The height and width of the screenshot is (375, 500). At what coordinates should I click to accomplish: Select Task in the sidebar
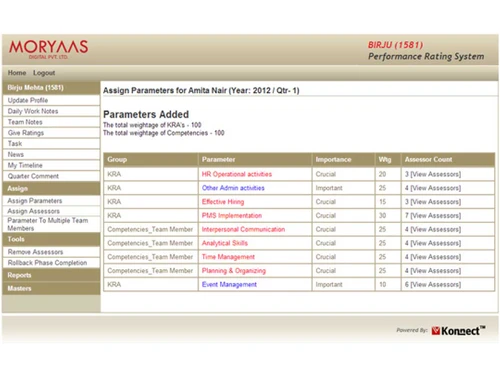[x=51, y=144]
